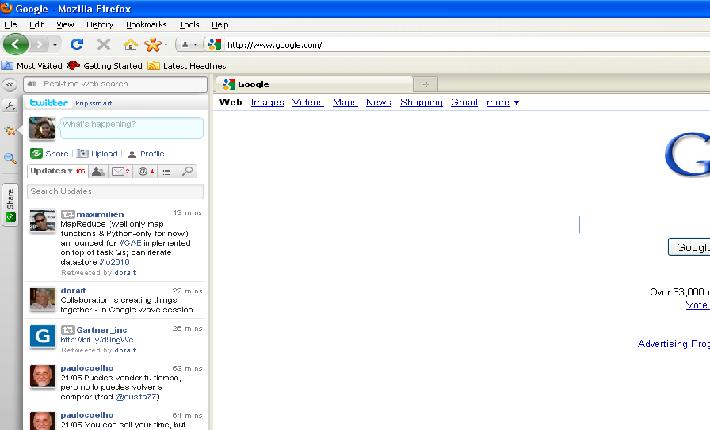This screenshot has width=710, height=430.
Task: Open the Getting Started bookmark
Action: click(105, 66)
